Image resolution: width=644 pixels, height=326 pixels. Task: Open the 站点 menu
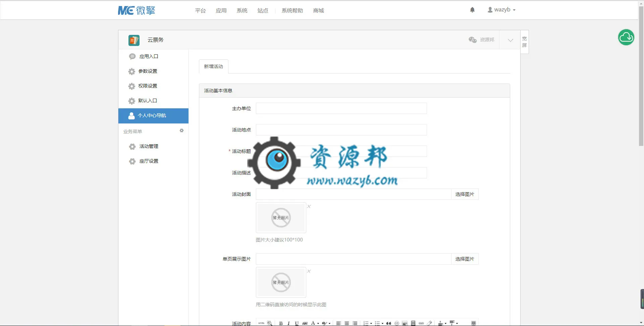point(263,11)
